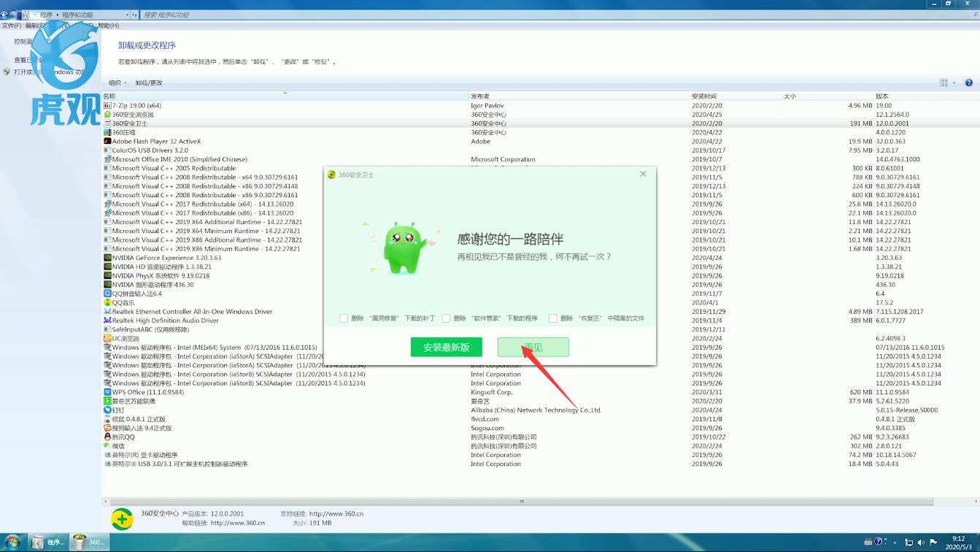The image size is (980, 552).
Task: Expand the address bar history dropdown
Action: [x=127, y=15]
